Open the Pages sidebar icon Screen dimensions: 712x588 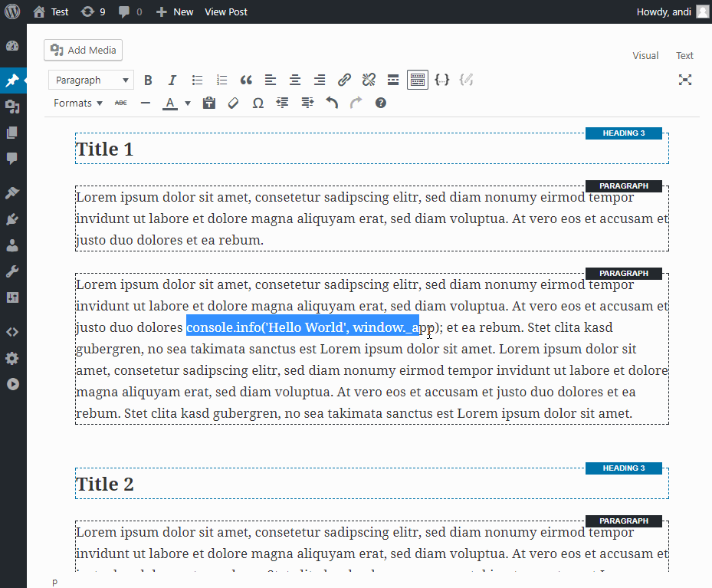point(12,133)
